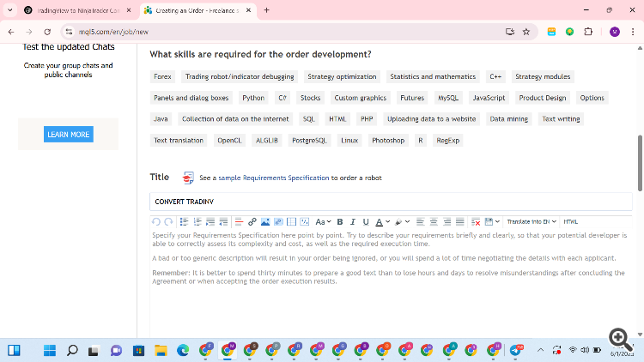Open the browser extensions puzzle icon
The image size is (644, 362).
(x=588, y=32)
